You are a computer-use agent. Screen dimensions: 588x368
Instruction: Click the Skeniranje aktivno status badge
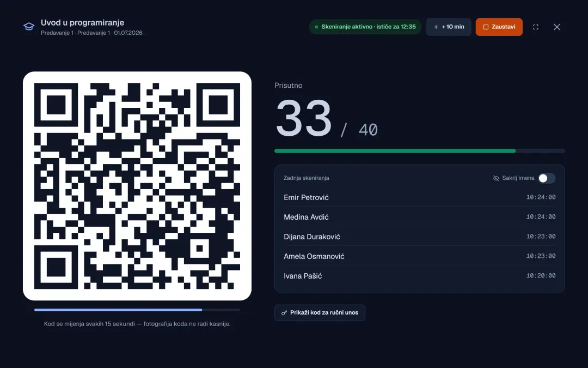(x=365, y=27)
